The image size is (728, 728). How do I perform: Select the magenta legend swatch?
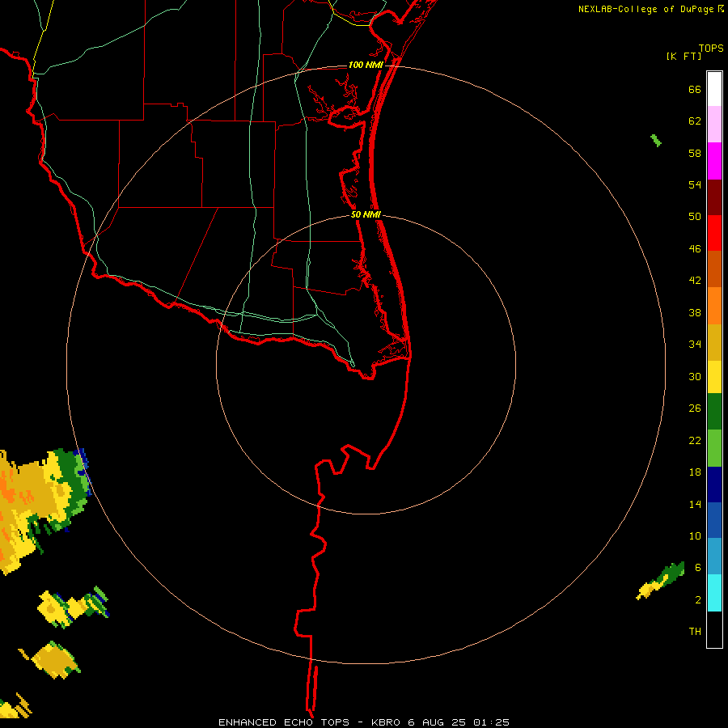(714, 161)
